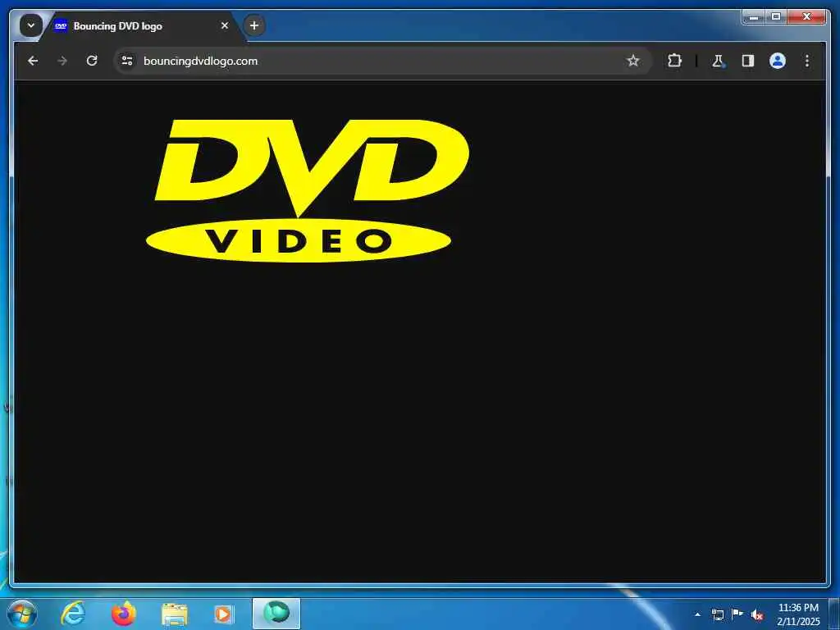This screenshot has width=840, height=630.
Task: Click the muted volume tray icon
Action: coord(757,614)
